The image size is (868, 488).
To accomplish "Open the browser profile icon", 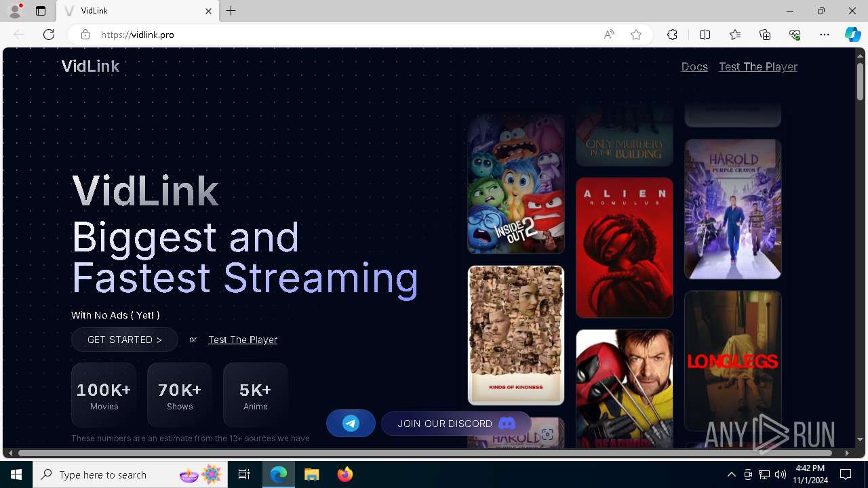I will pyautogui.click(x=14, y=11).
